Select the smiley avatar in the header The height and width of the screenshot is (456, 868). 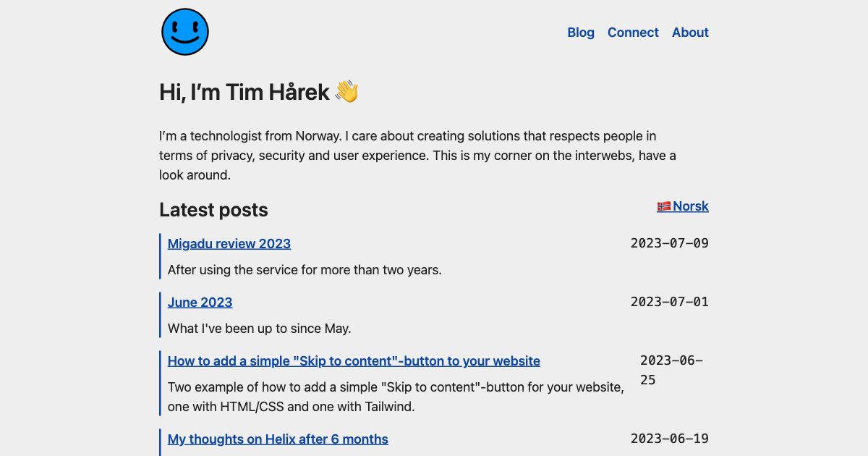pyautogui.click(x=184, y=32)
